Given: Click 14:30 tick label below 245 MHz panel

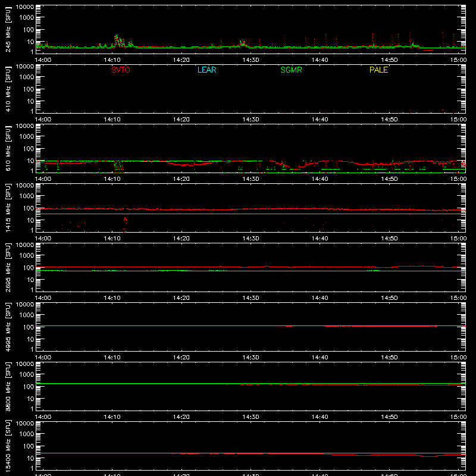Looking at the screenshot, I should click(250, 60).
